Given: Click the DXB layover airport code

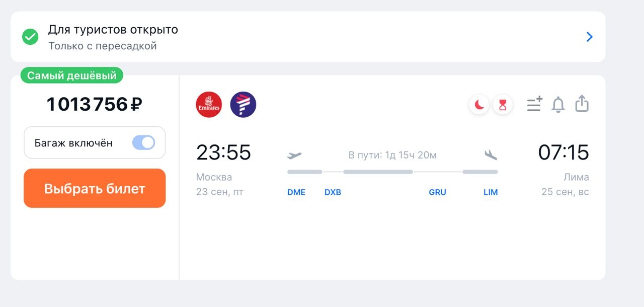Looking at the screenshot, I should 333,192.
